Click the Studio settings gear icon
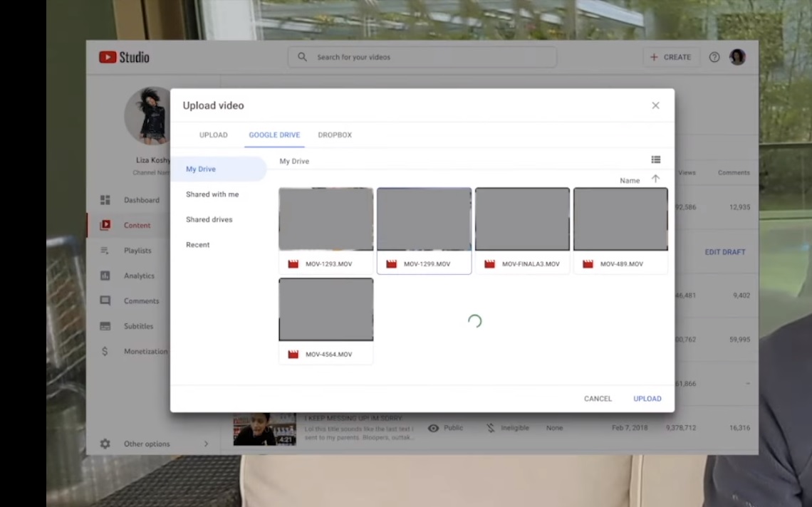The width and height of the screenshot is (812, 507). click(x=105, y=444)
